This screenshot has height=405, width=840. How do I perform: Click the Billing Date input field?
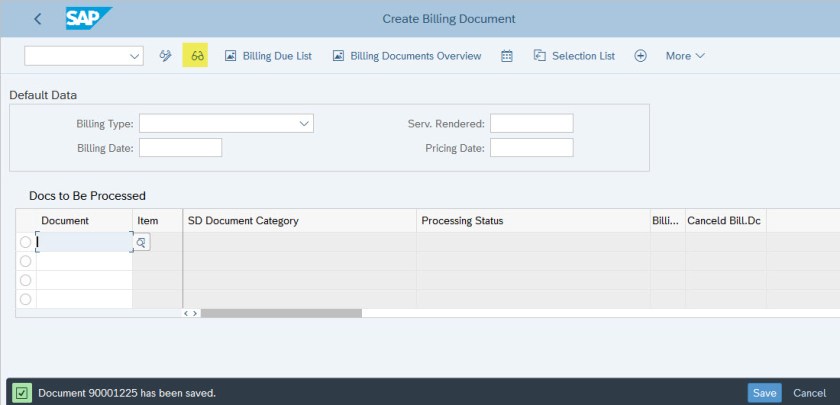[x=180, y=148]
